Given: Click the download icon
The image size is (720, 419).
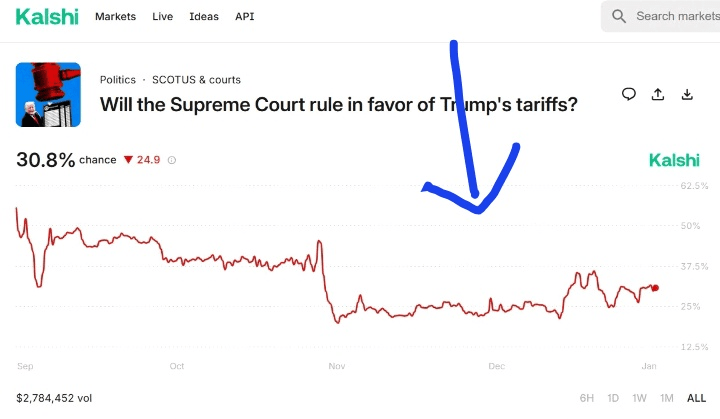Looking at the screenshot, I should (687, 94).
